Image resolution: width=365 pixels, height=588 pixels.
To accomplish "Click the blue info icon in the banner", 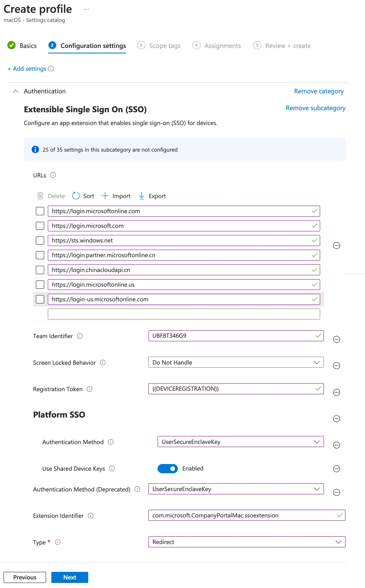I will [x=35, y=150].
